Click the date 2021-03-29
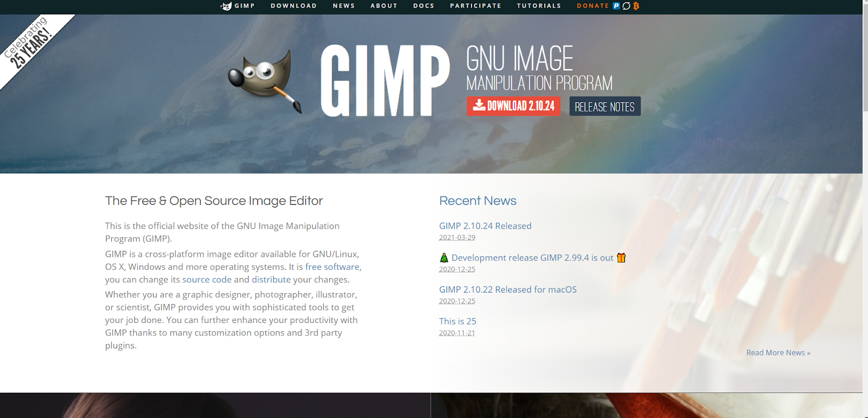The image size is (868, 418). pos(457,238)
